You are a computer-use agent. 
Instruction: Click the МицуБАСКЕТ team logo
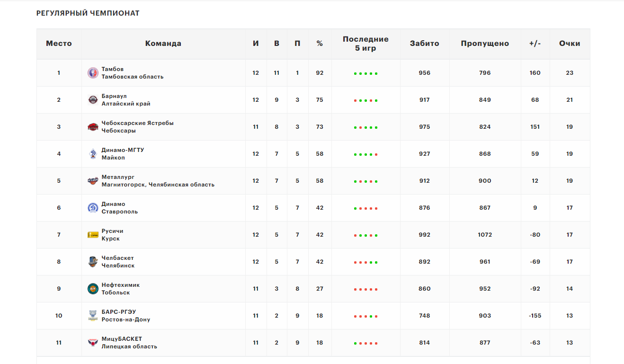93,343
